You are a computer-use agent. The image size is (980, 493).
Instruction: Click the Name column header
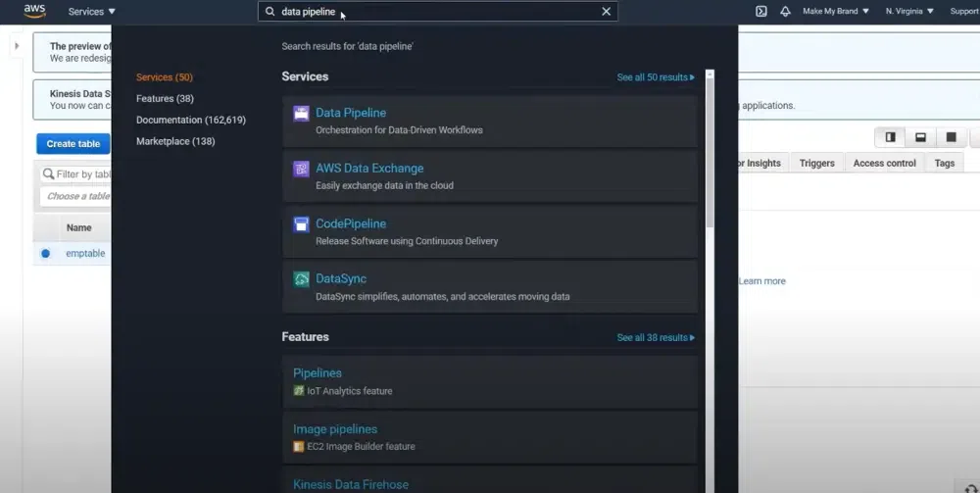[78, 228]
